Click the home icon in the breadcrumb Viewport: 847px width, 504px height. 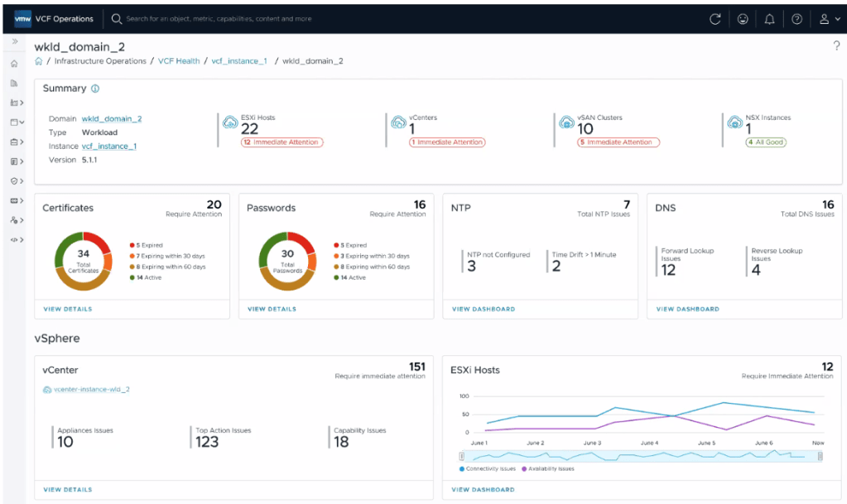pos(39,61)
